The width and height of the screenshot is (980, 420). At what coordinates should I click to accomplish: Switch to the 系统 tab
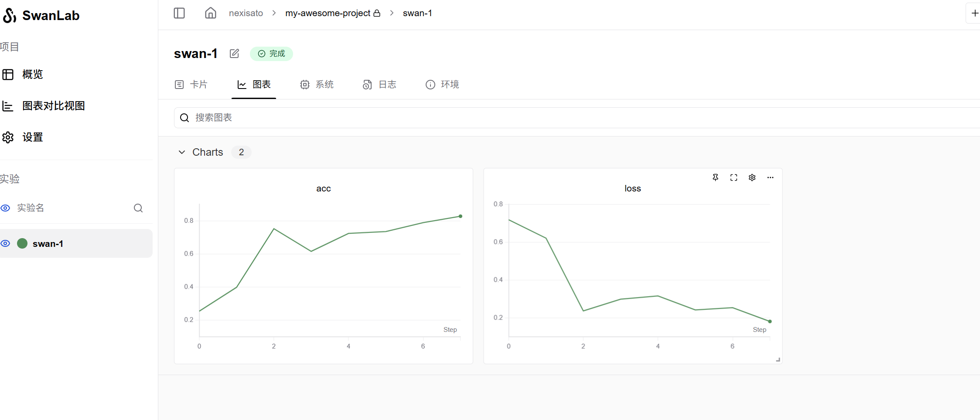pos(317,85)
